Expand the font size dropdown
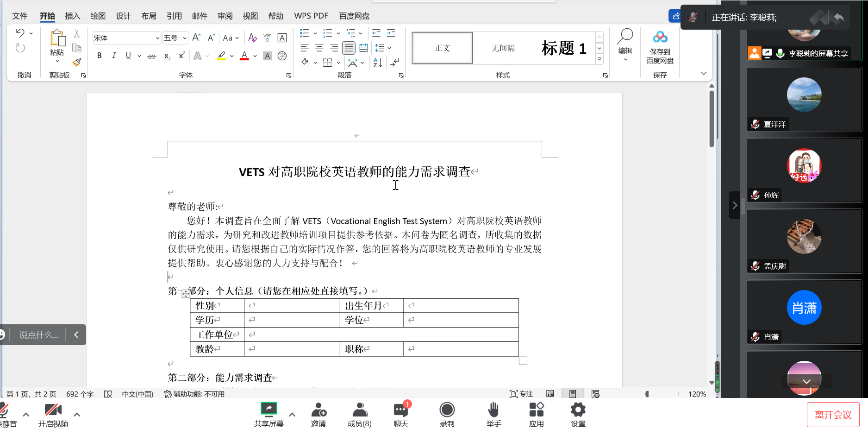Image resolution: width=868 pixels, height=429 pixels. (185, 38)
